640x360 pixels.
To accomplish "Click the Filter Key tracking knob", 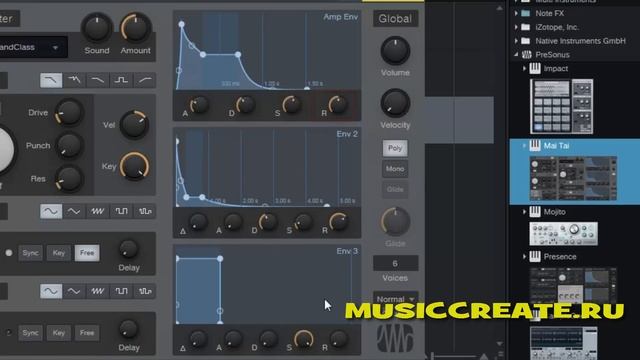I will [134, 166].
